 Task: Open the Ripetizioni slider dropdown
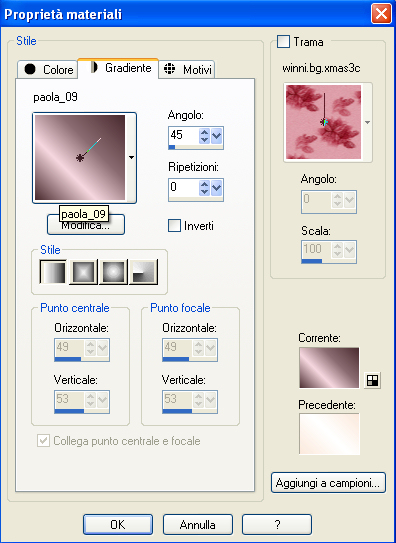(x=216, y=187)
